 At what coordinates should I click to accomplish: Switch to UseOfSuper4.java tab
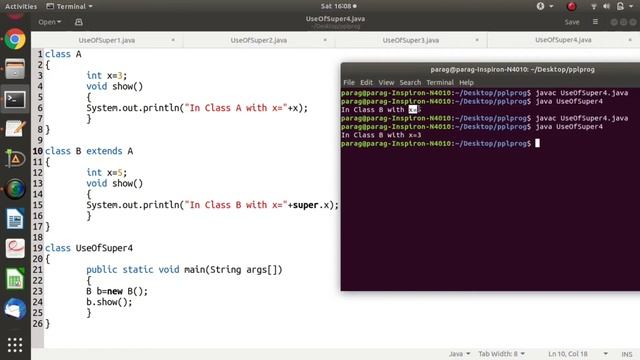tap(563, 40)
